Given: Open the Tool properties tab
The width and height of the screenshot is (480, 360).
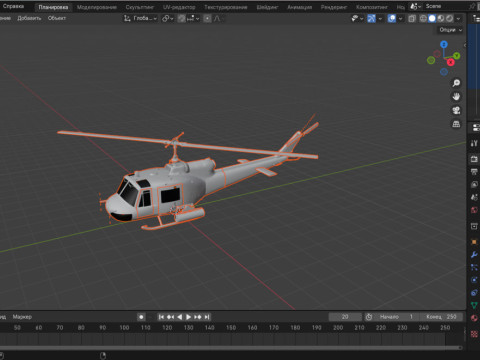Looking at the screenshot, I should (474, 143).
